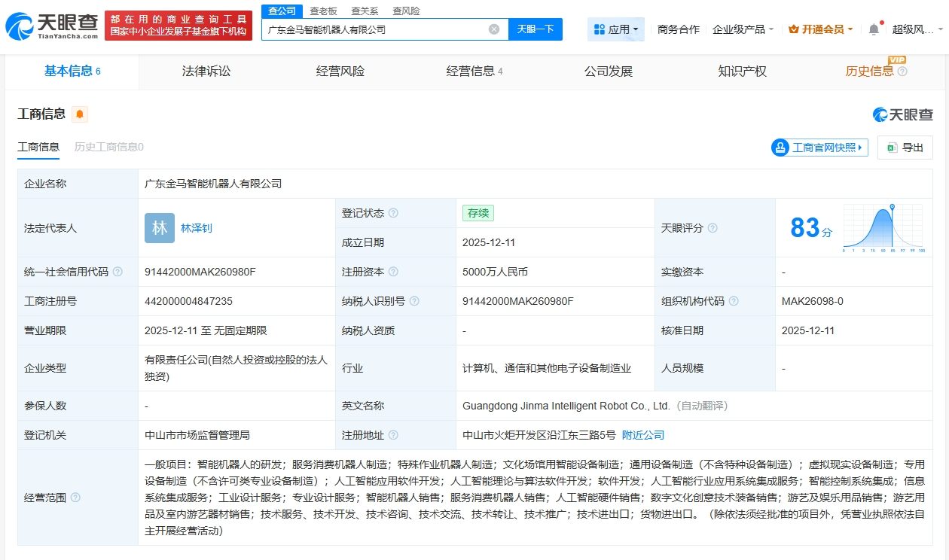
Task: Open the 附近公司 link
Action: tap(643, 435)
